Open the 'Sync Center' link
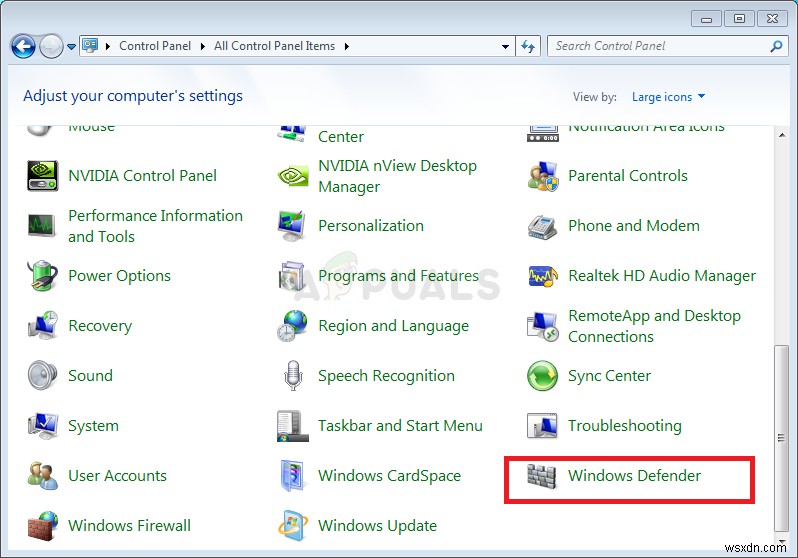 coord(609,376)
